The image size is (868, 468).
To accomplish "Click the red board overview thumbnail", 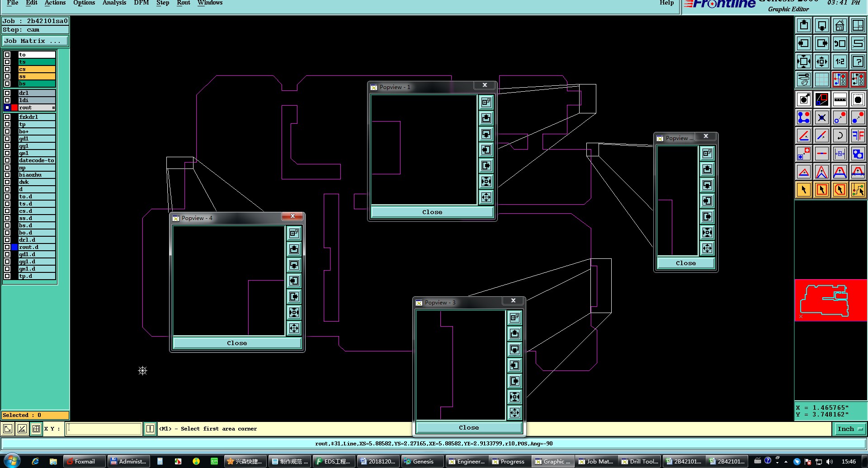I will tap(831, 300).
